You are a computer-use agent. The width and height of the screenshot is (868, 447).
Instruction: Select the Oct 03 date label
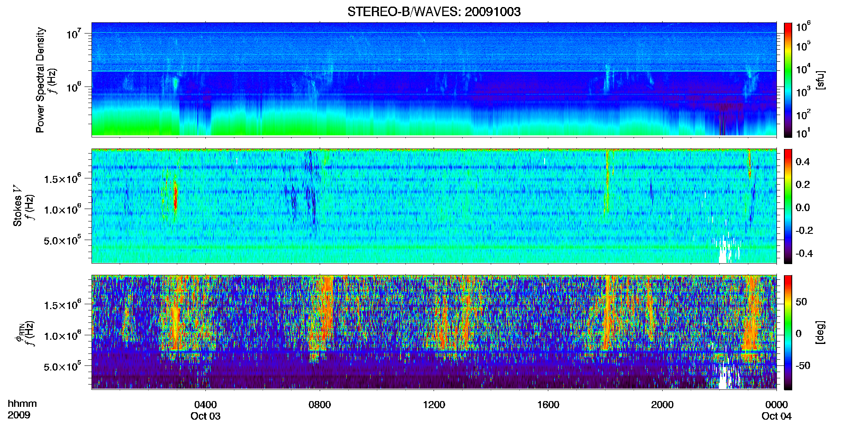[x=205, y=416]
